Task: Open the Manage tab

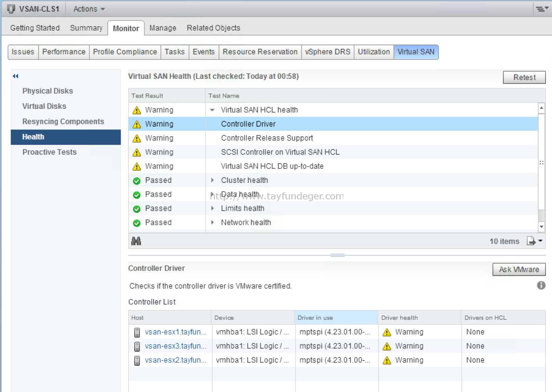Action: 163,28
